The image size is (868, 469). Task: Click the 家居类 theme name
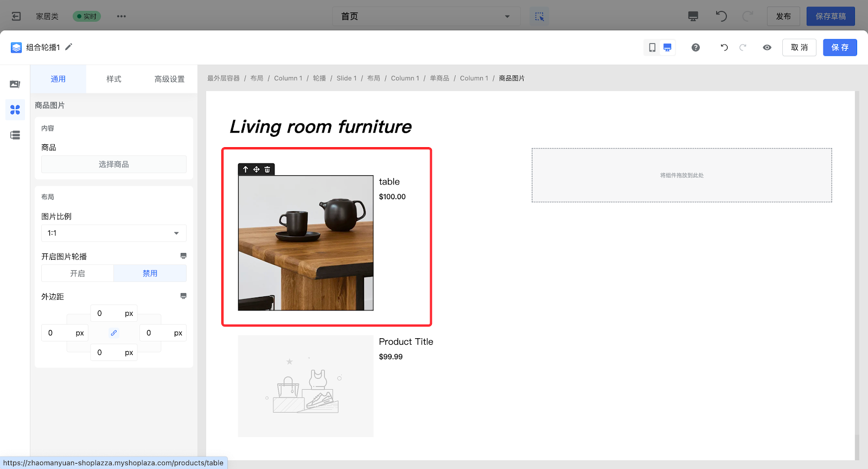pos(47,16)
